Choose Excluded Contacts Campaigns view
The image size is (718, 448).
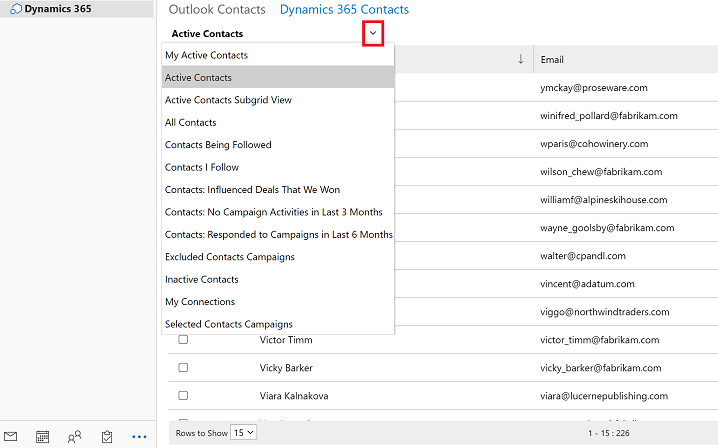click(278, 257)
